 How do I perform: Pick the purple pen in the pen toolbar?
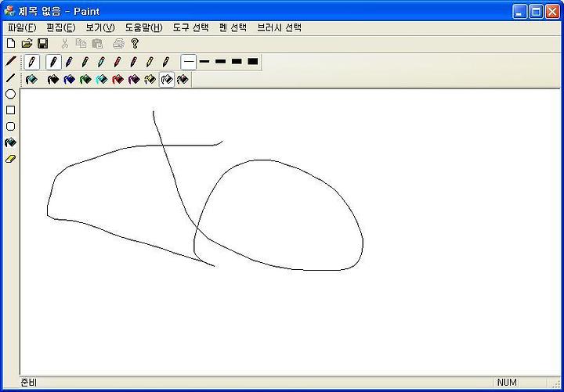(x=134, y=62)
